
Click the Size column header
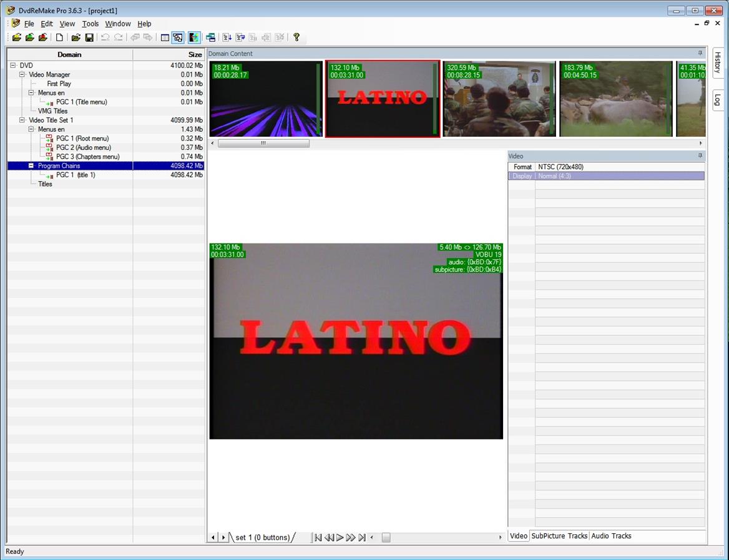point(169,54)
